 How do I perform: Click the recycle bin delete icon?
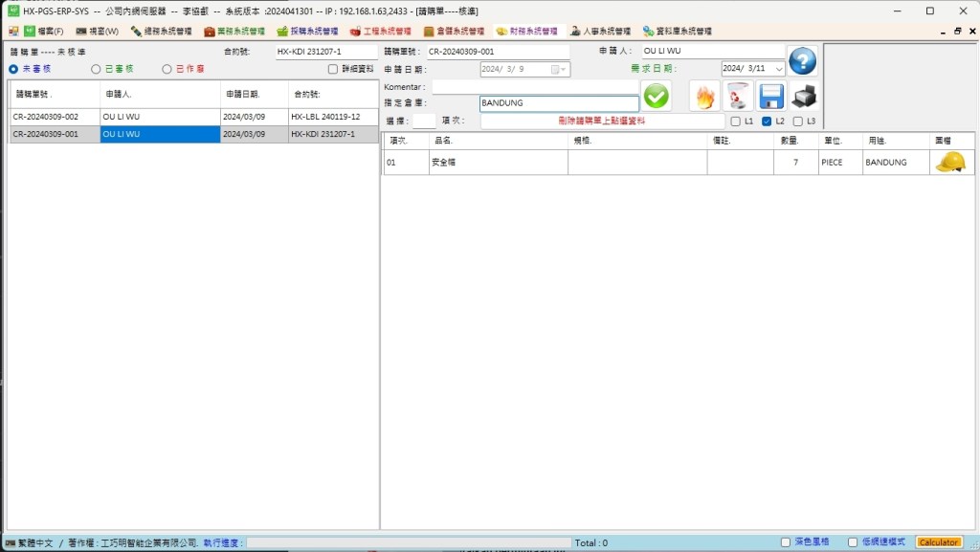[738, 96]
